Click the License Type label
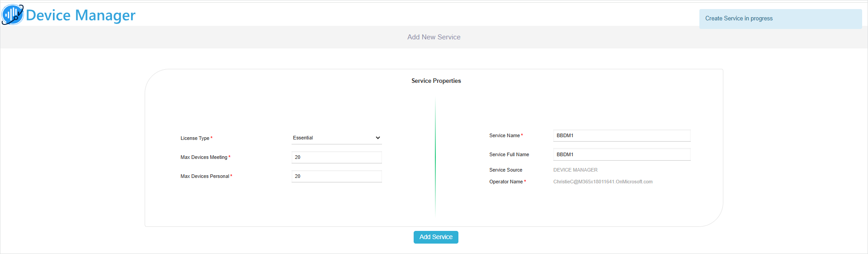 click(195, 138)
